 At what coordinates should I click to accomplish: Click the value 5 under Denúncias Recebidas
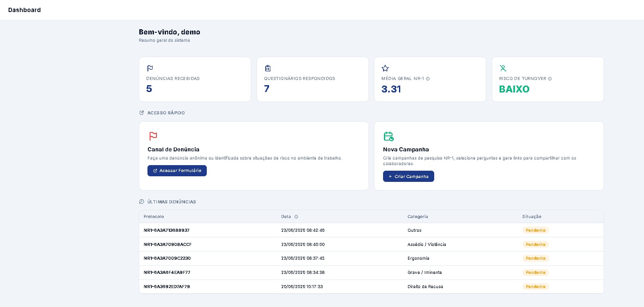[149, 89]
